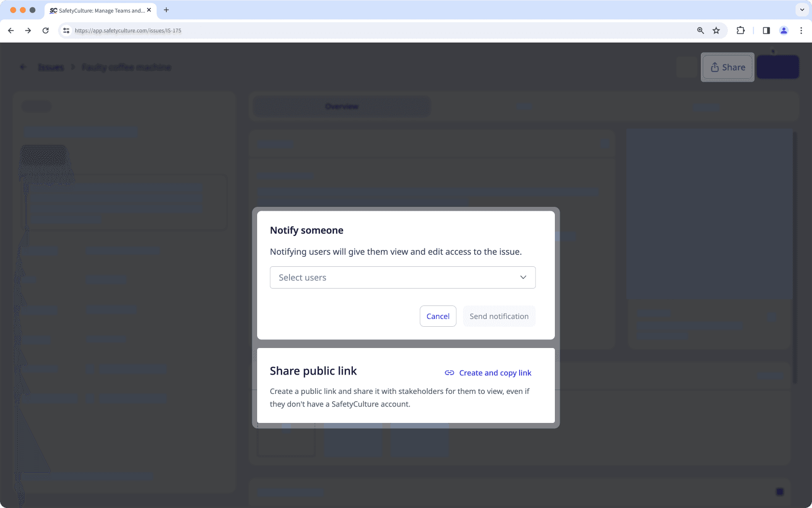The image size is (812, 508).
Task: Open a new browser tab
Action: (x=166, y=10)
